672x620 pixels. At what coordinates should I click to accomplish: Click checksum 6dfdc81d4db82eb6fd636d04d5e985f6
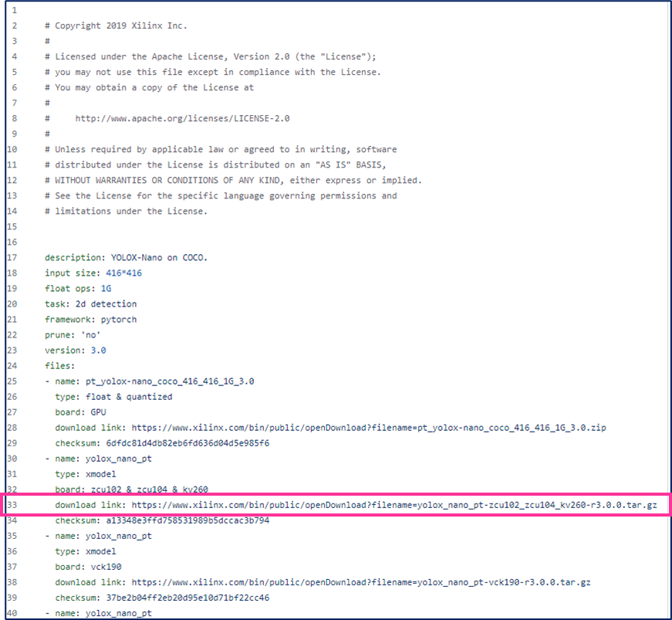[187, 443]
